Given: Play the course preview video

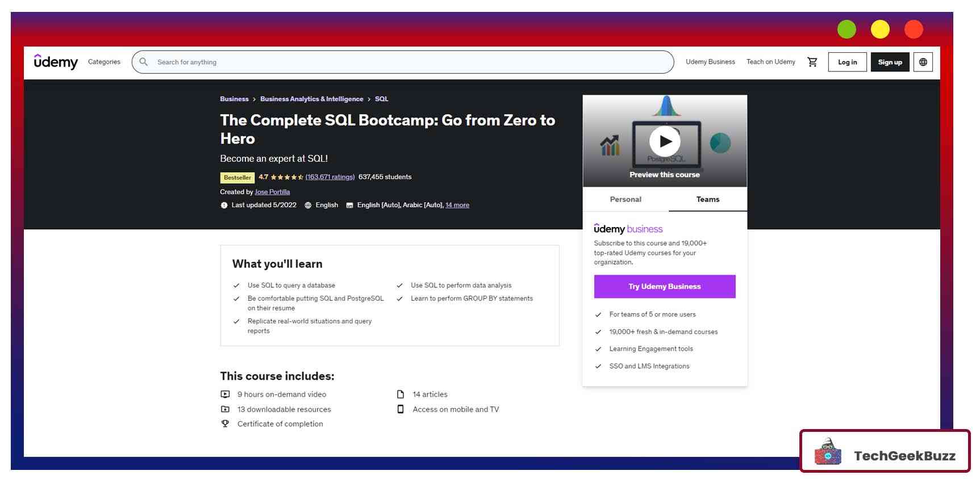Looking at the screenshot, I should tap(664, 141).
